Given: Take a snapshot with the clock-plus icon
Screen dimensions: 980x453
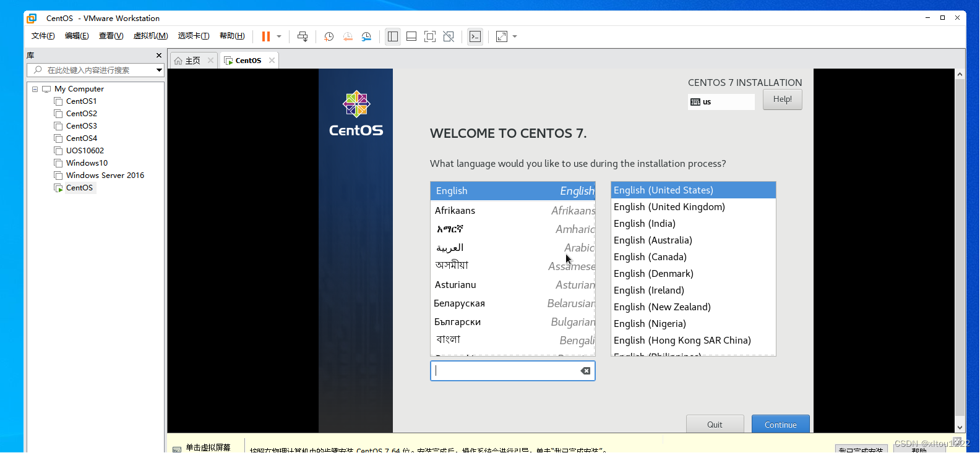Looking at the screenshot, I should pyautogui.click(x=329, y=36).
